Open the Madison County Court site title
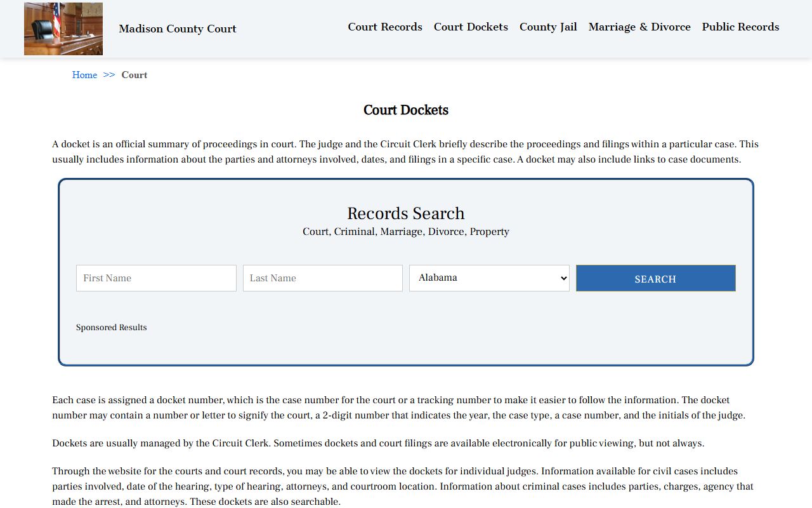812x508 pixels. pyautogui.click(x=178, y=29)
